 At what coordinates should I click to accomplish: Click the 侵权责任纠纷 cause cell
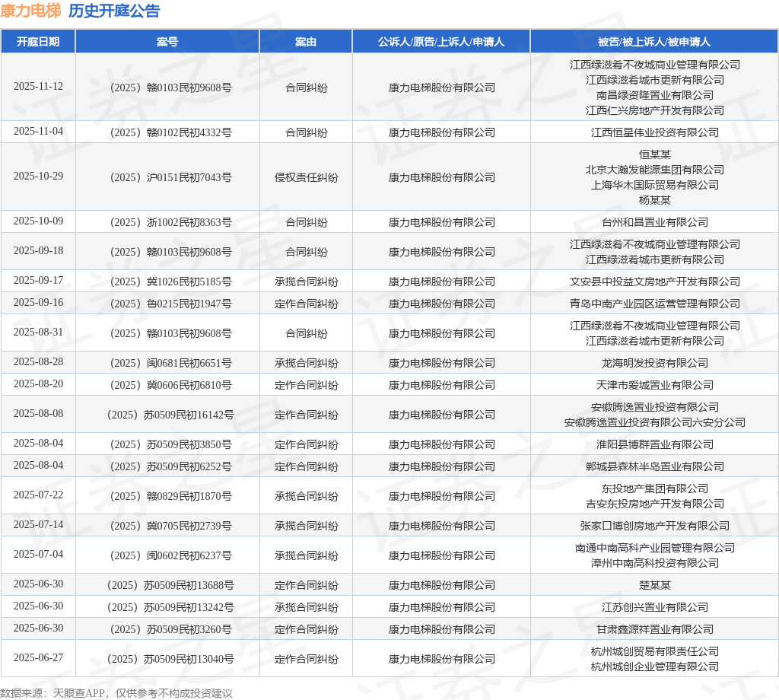(306, 177)
